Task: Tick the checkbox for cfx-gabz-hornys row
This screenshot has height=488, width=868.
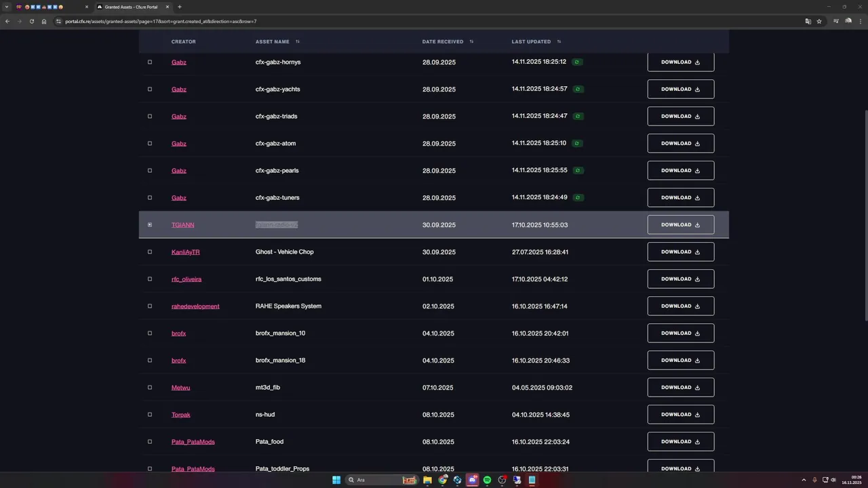Action: tap(150, 62)
